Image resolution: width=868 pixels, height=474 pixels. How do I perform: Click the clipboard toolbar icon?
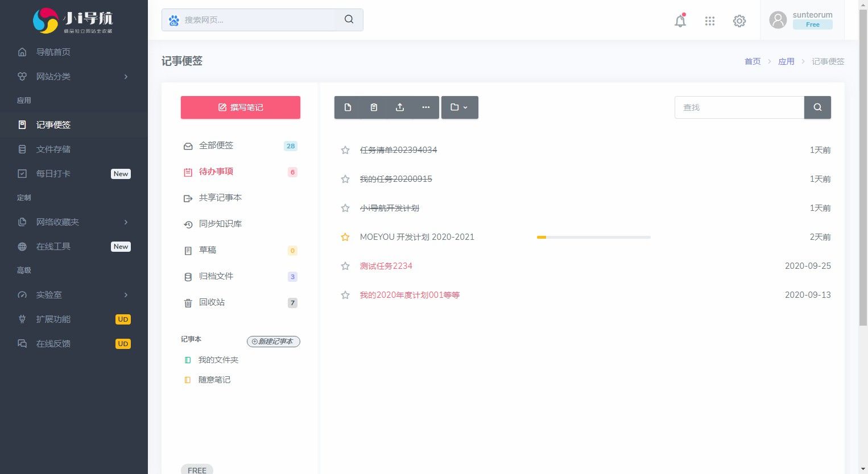click(374, 107)
